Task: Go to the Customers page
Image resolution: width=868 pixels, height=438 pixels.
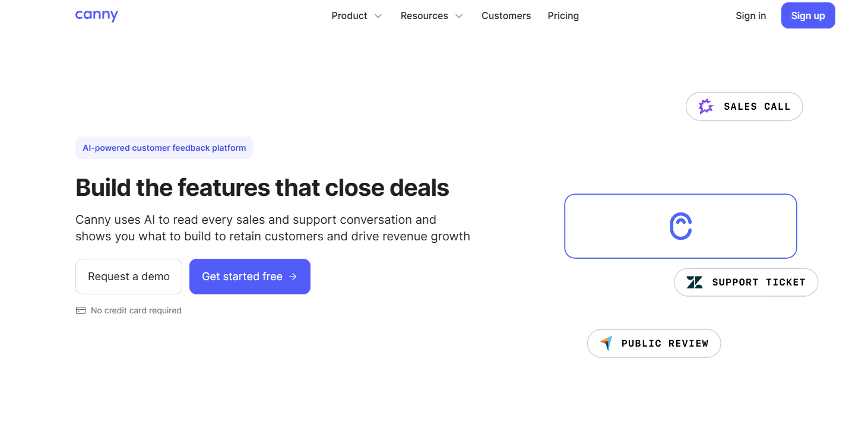Action: coord(506,16)
